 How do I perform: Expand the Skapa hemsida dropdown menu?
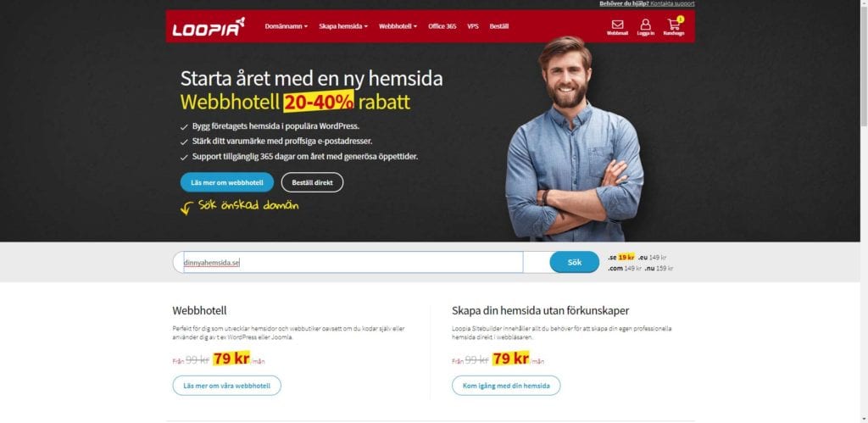pos(343,26)
